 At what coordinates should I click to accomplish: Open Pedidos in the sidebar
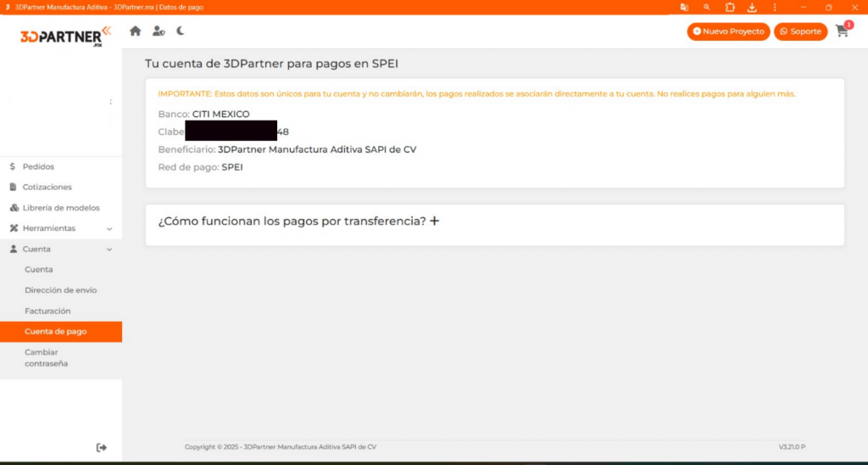pos(38,167)
